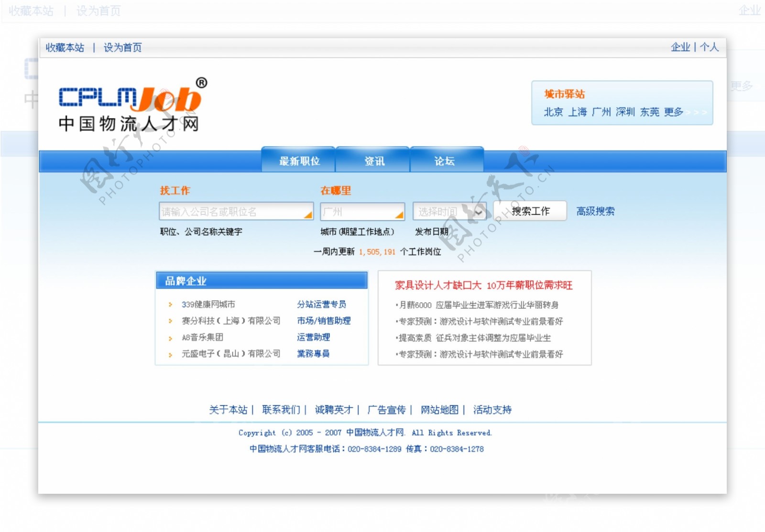Open the 市场/销售助理 job link
Image resolution: width=765 pixels, height=532 pixels.
coord(324,321)
